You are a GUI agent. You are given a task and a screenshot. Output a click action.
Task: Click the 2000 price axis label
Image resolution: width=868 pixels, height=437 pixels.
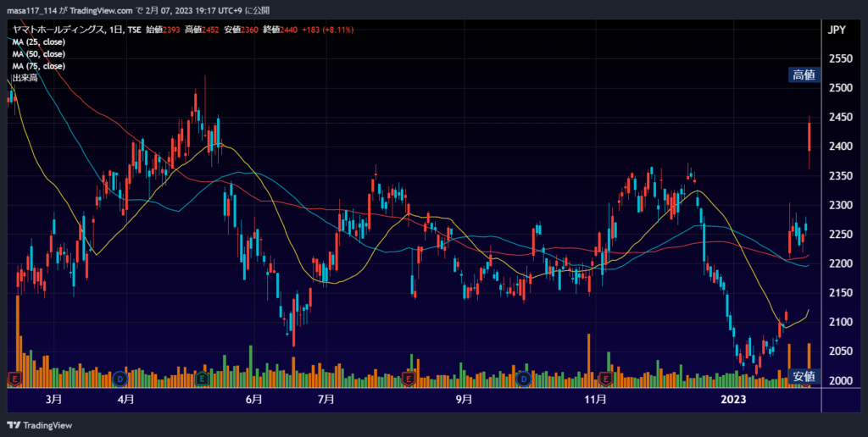841,380
